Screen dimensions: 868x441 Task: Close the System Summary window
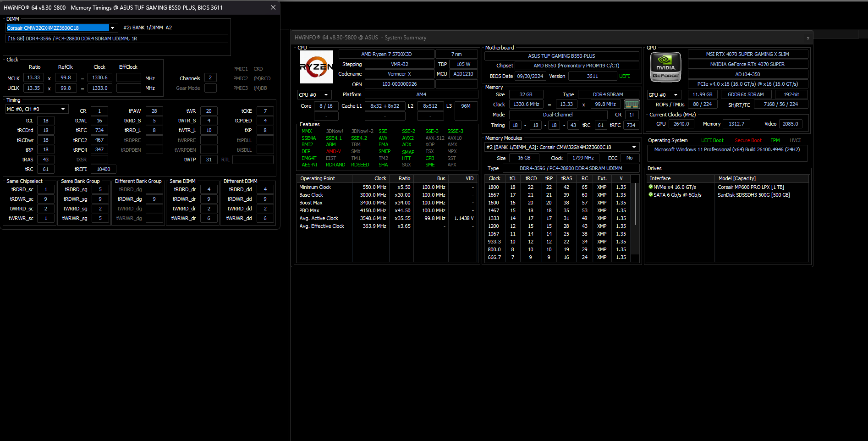click(x=808, y=38)
